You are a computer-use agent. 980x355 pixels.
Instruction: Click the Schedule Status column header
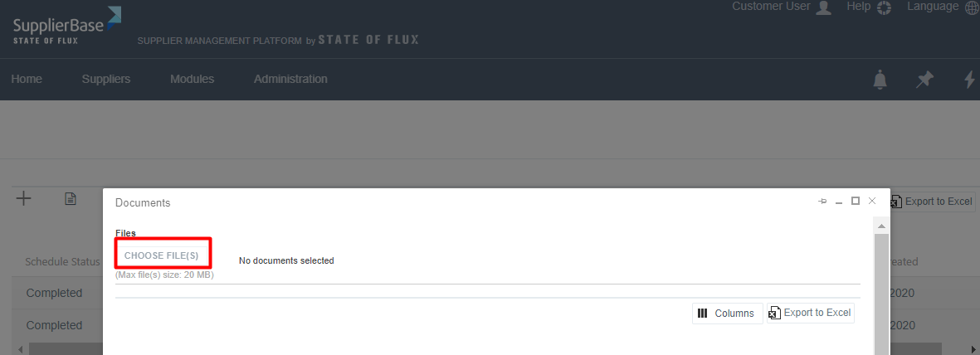pos(62,261)
